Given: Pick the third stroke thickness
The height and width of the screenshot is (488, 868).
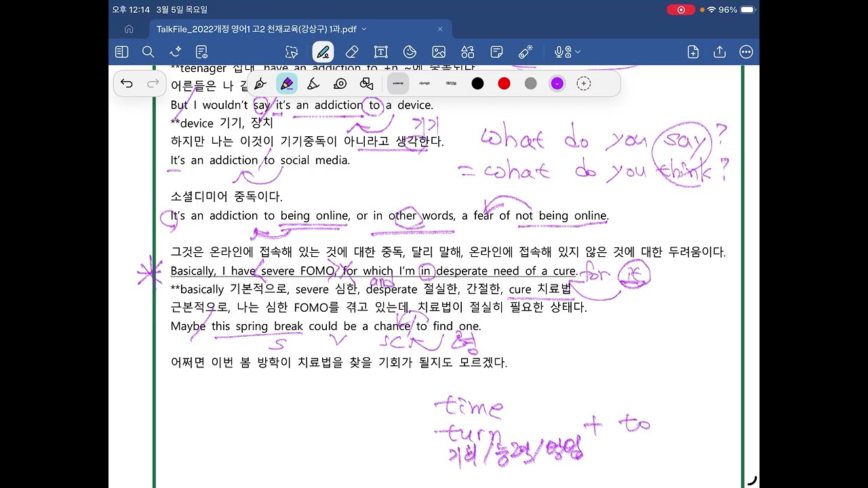Looking at the screenshot, I should pos(451,83).
